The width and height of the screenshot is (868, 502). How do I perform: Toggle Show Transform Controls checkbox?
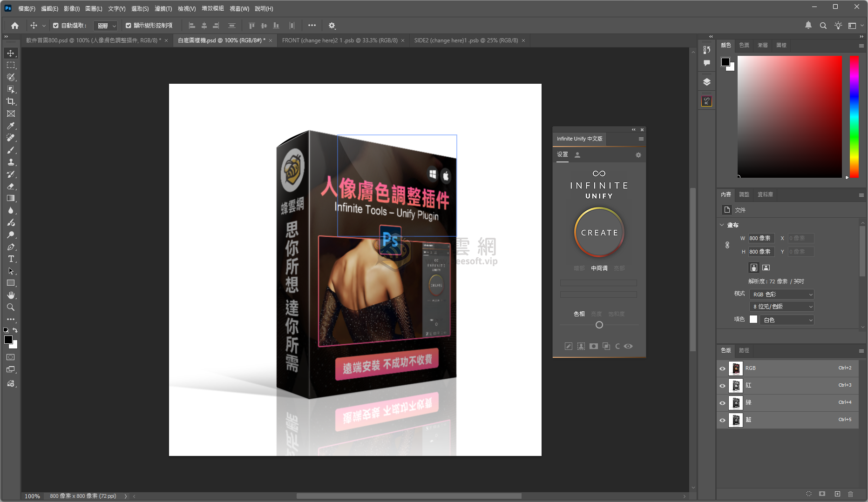tap(129, 26)
